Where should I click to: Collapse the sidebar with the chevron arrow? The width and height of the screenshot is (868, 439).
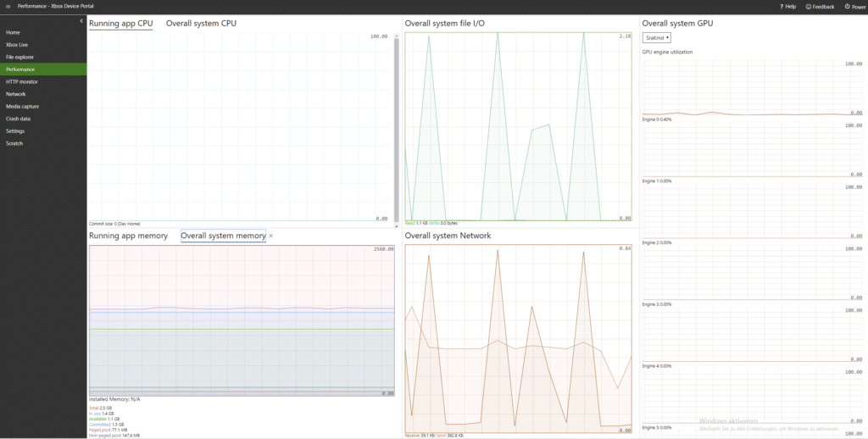81,21
